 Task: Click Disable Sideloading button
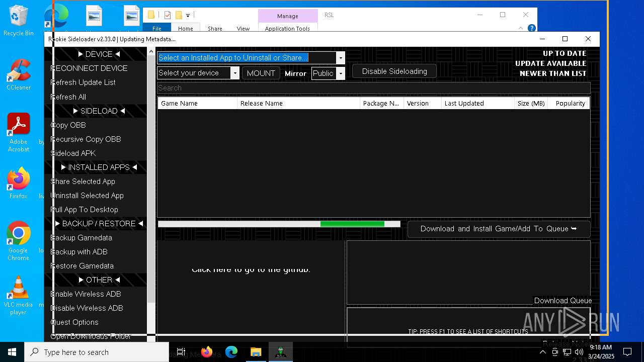coord(394,71)
